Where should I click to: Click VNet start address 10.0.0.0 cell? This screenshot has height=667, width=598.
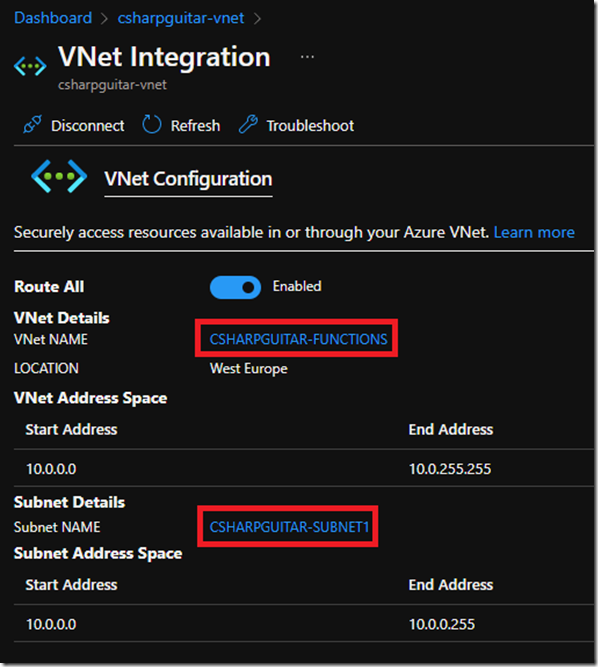coord(51,469)
